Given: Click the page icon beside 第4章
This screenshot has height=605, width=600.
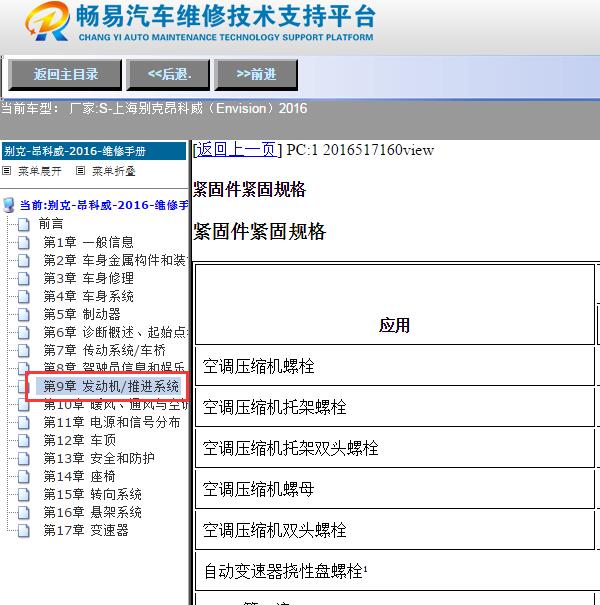Looking at the screenshot, I should coord(24,296).
